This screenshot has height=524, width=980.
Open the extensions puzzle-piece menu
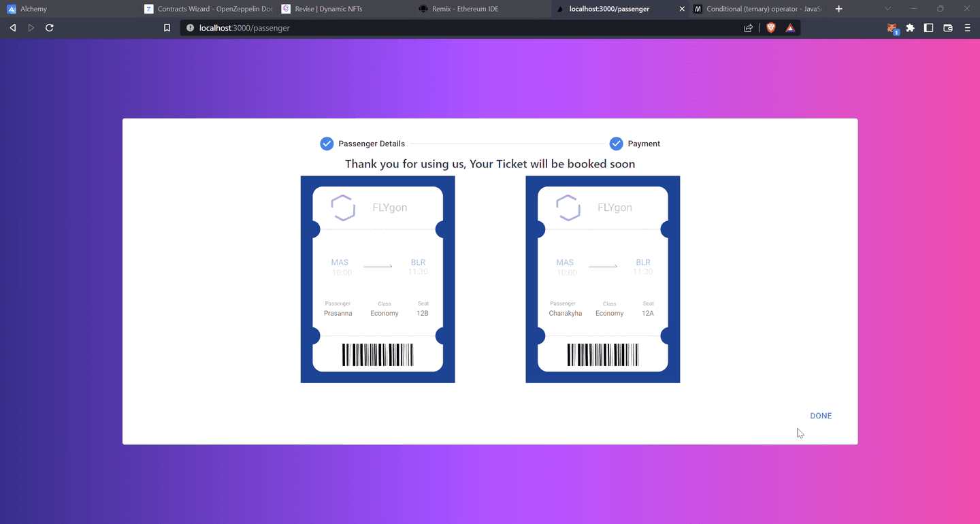coord(911,28)
